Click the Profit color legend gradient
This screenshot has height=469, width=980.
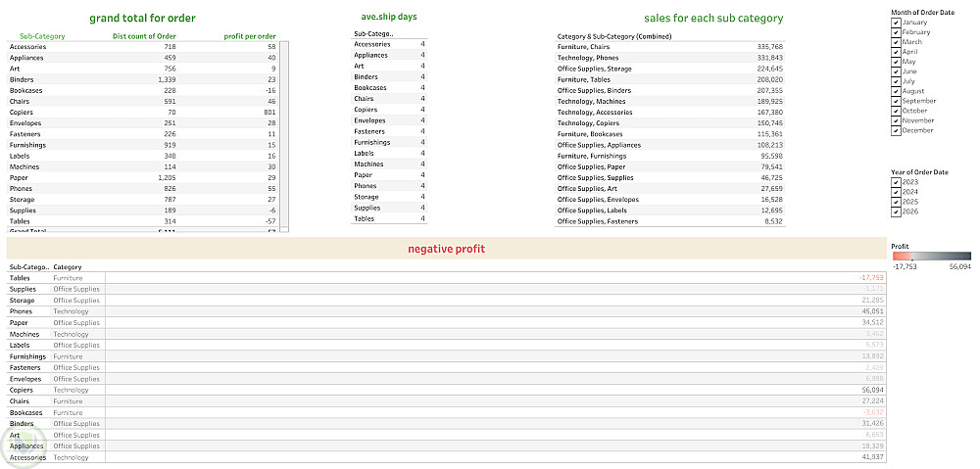(x=931, y=256)
